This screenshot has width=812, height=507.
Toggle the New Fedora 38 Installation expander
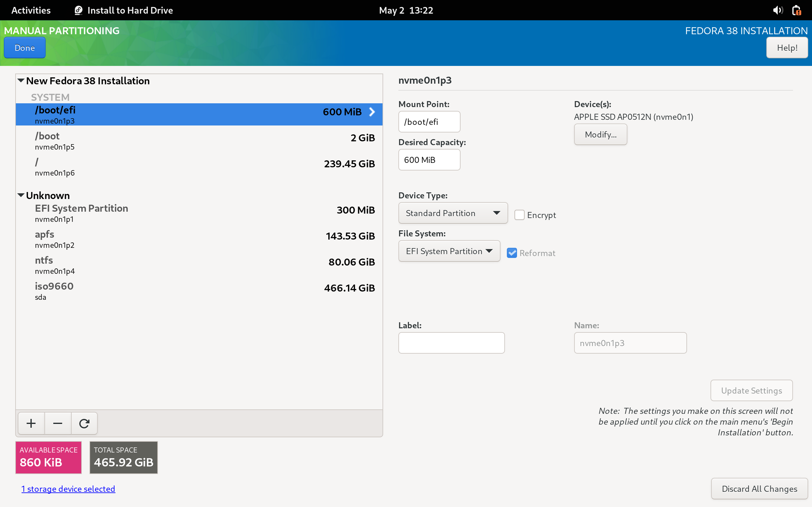[21, 80]
